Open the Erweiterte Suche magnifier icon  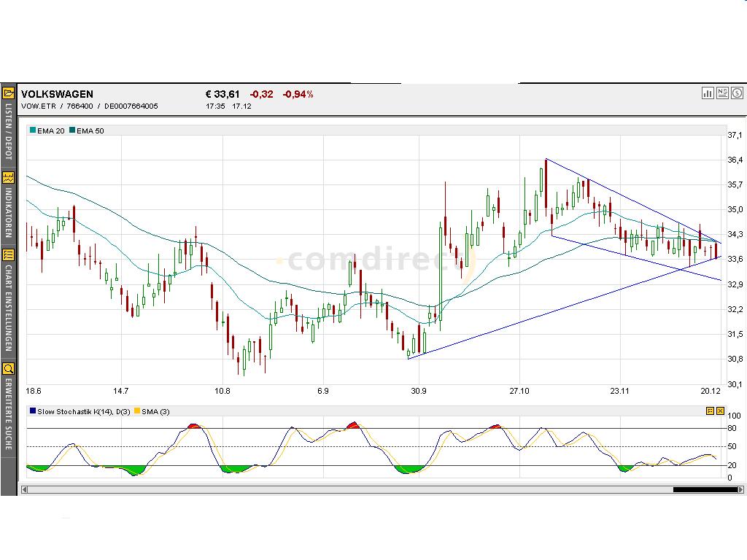point(9,368)
